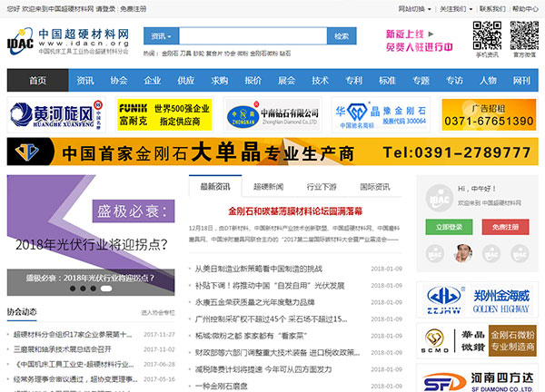The width and height of the screenshot is (545, 392).
Task: Click the 官方微信 QR code
Action: (524, 35)
